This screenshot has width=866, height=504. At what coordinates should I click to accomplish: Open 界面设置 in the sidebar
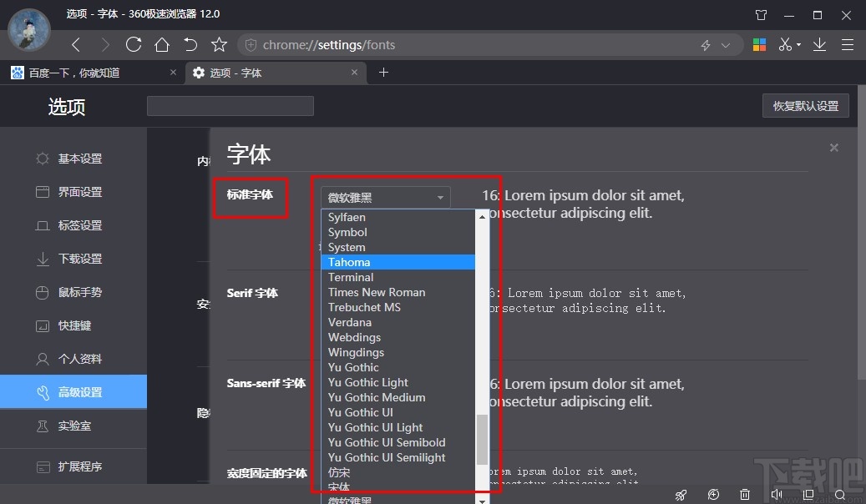pos(73,192)
